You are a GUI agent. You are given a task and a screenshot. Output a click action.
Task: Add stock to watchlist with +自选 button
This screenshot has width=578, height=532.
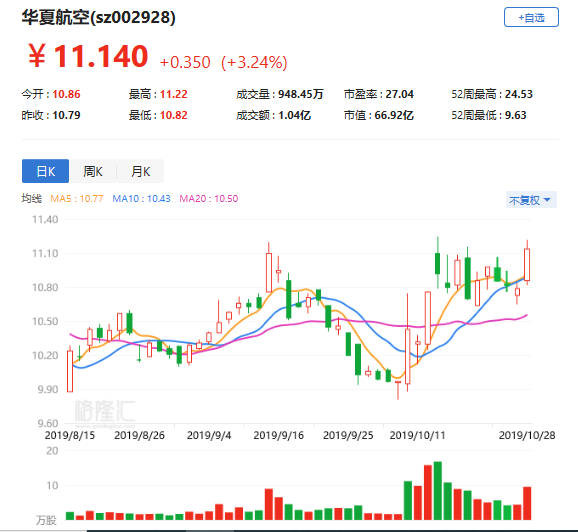pos(531,17)
